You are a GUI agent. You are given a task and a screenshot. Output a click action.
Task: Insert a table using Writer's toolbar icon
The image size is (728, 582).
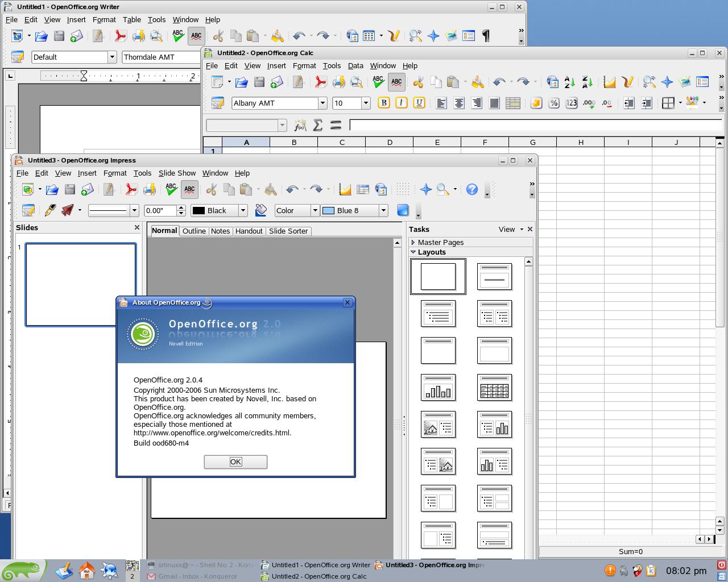coord(369,36)
